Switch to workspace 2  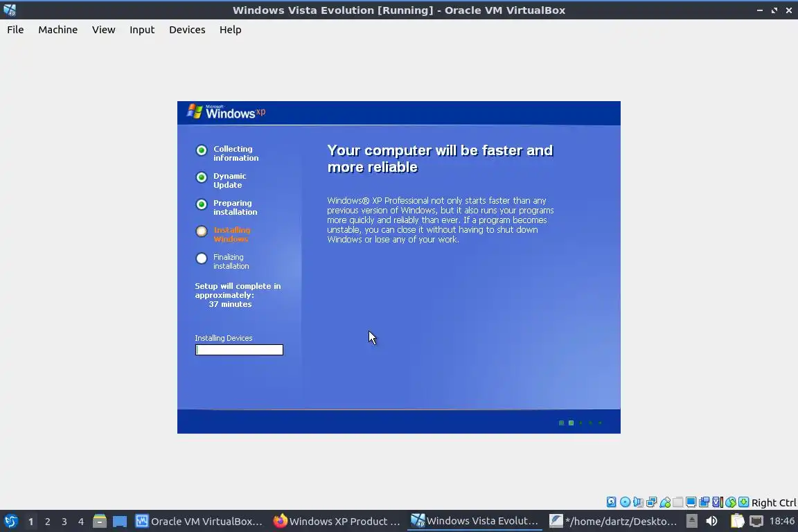48,522
